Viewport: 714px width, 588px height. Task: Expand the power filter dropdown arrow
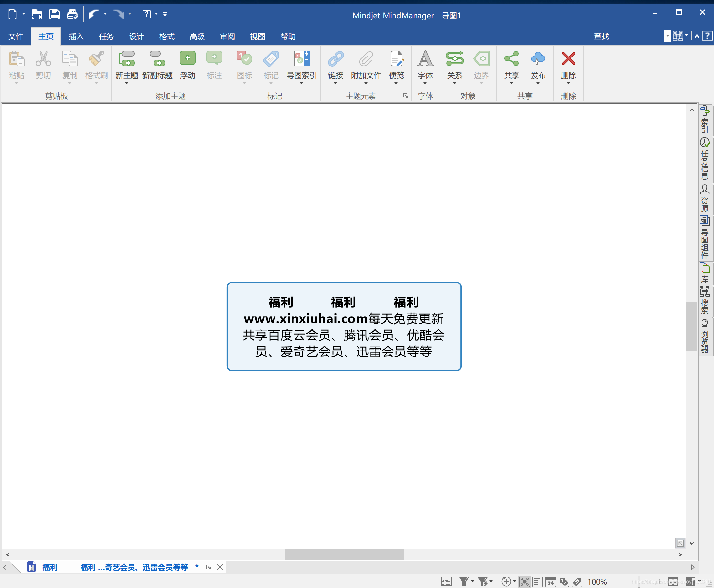click(491, 581)
